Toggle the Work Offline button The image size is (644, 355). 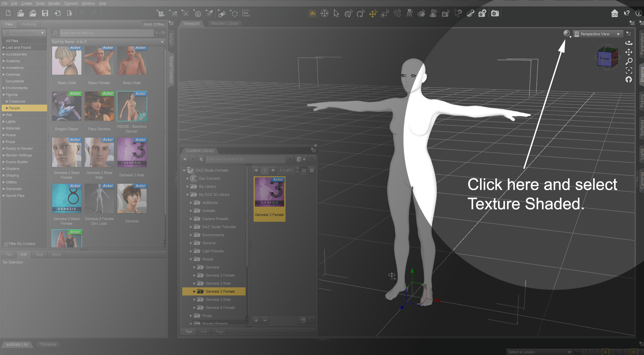click(154, 24)
